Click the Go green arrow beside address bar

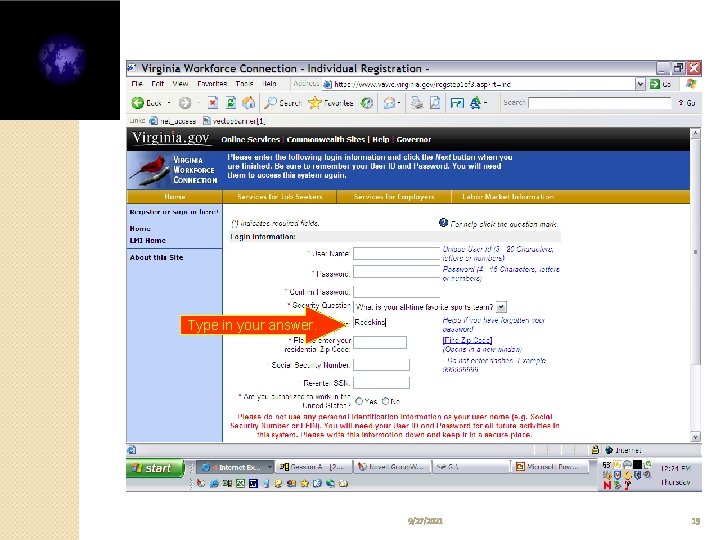(x=655, y=84)
